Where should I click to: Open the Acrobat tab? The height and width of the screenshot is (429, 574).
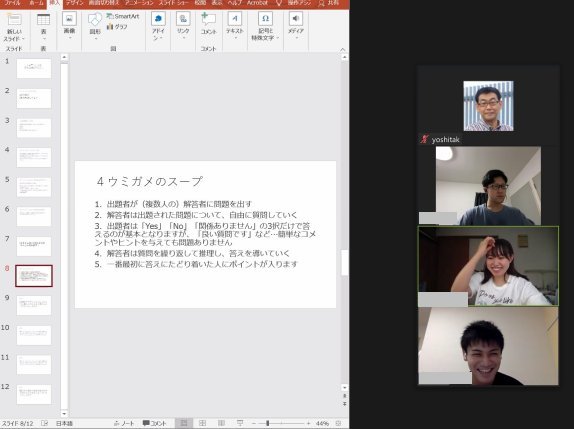[257, 3]
